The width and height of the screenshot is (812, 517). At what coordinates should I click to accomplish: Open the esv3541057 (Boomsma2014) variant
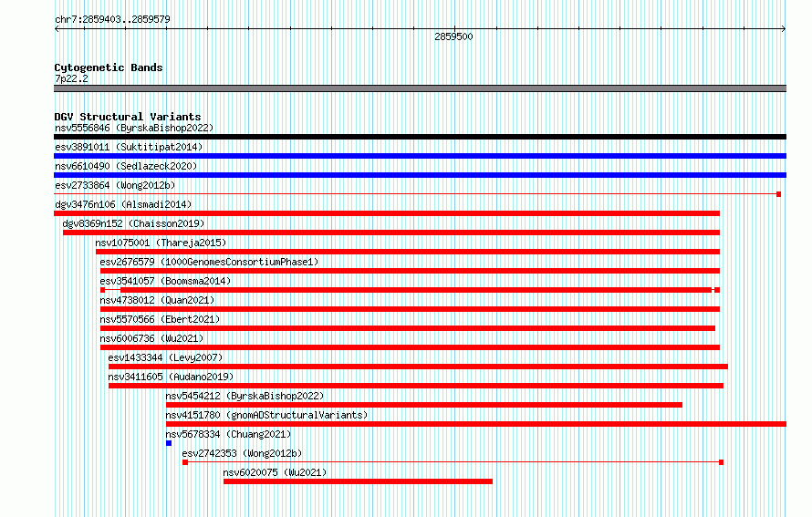click(165, 281)
